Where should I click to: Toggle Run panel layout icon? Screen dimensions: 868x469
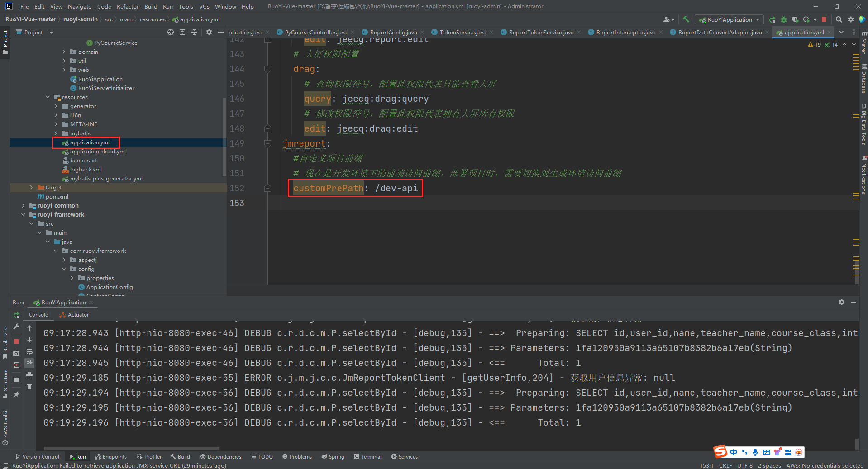[16, 380]
